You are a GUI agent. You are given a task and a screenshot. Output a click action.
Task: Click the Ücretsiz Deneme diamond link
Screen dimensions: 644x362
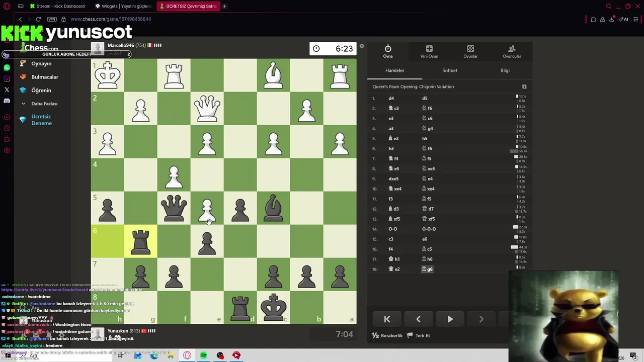(x=36, y=120)
